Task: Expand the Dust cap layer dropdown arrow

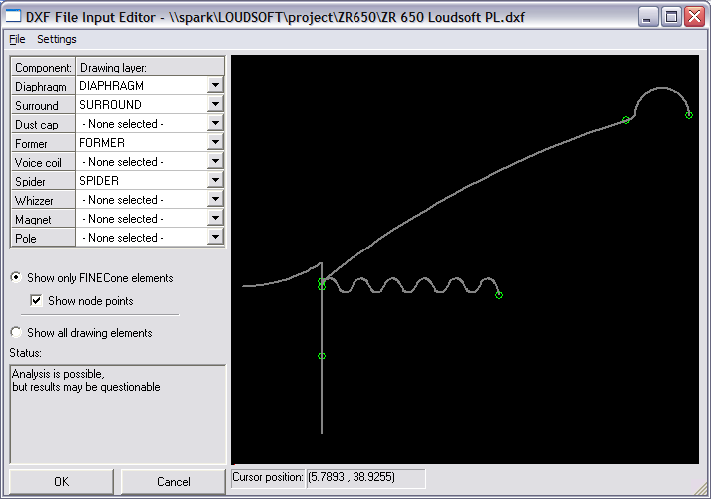Action: (215, 123)
